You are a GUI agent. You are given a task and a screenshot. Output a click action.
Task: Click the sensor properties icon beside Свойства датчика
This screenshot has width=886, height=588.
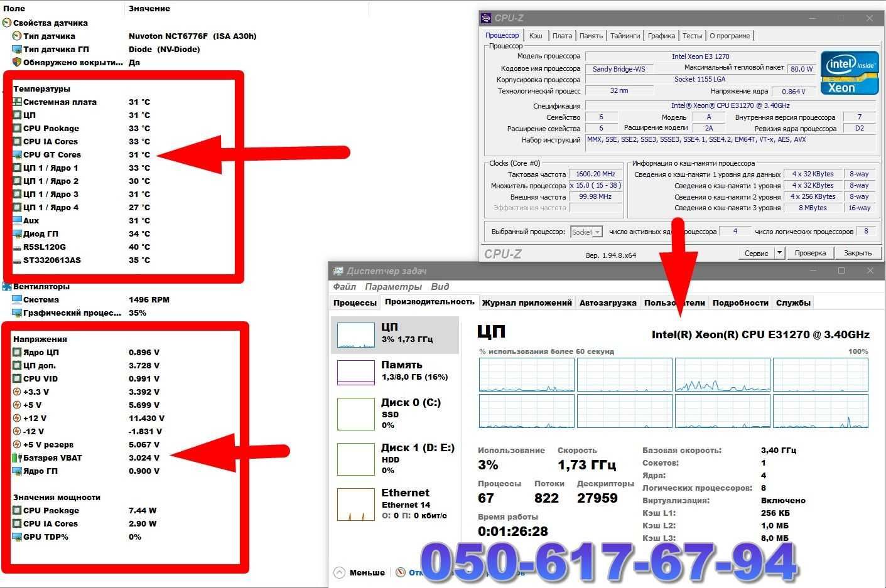click(7, 23)
